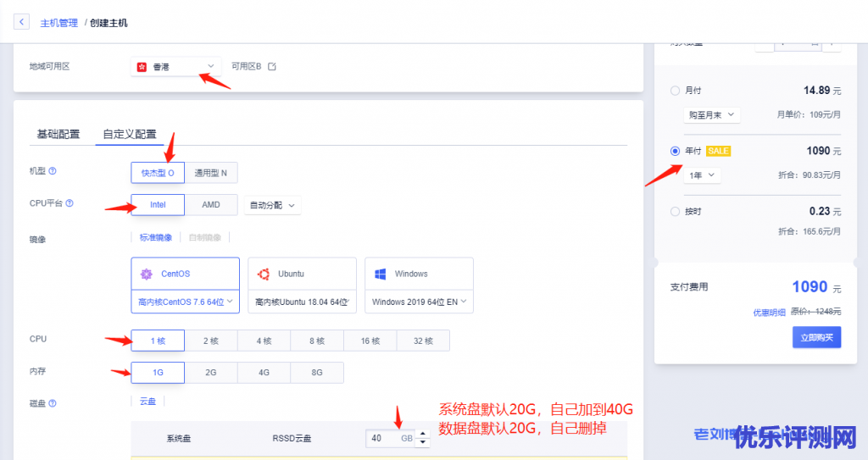
Task: Select 2G memory option
Action: 211,373
